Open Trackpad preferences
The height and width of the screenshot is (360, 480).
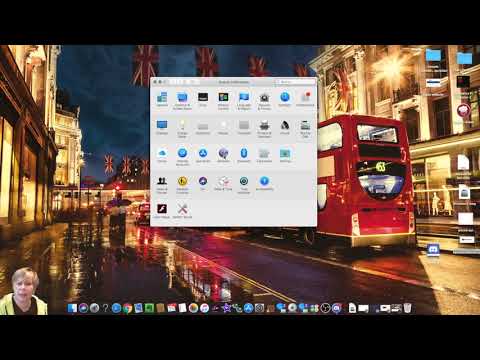[244, 125]
